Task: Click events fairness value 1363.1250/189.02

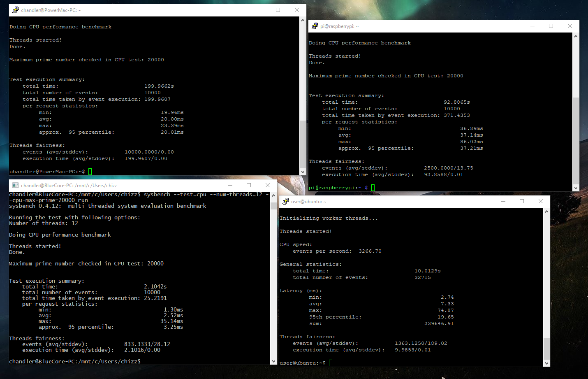Action: coord(421,343)
